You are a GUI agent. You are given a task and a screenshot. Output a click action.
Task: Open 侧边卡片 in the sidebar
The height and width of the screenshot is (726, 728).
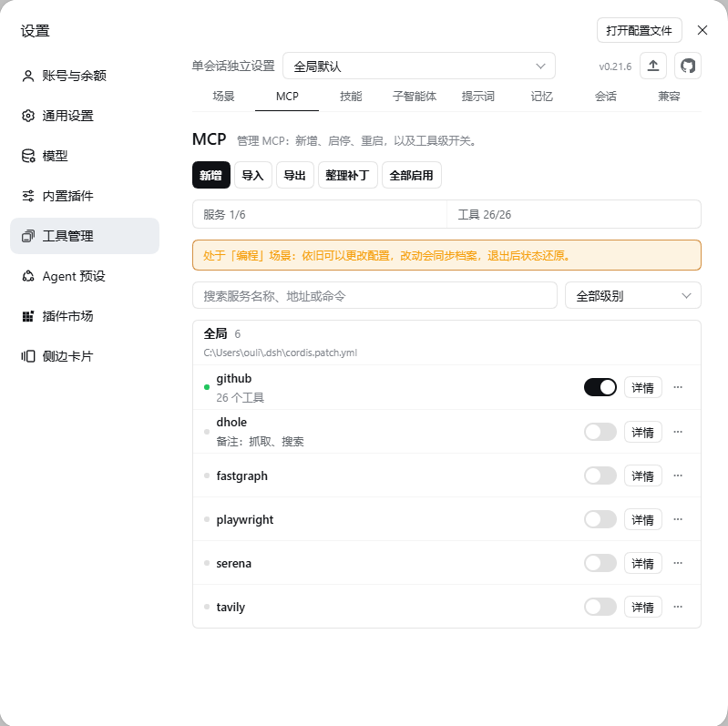click(85, 356)
